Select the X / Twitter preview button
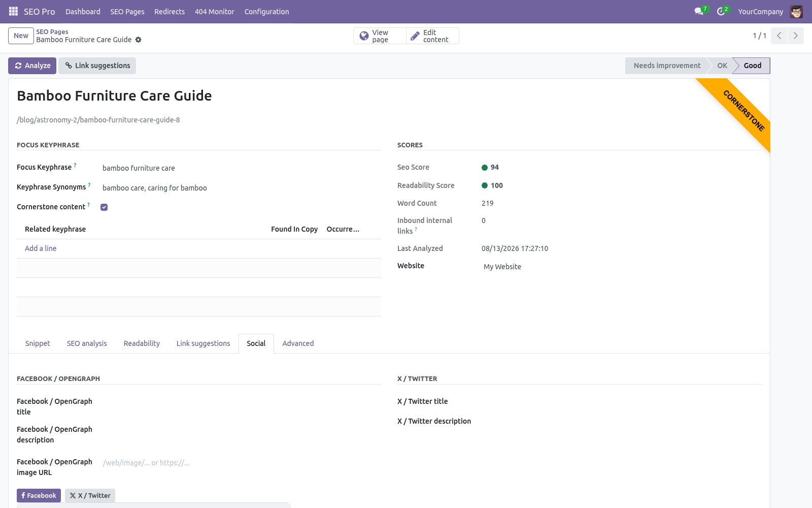 (x=90, y=496)
